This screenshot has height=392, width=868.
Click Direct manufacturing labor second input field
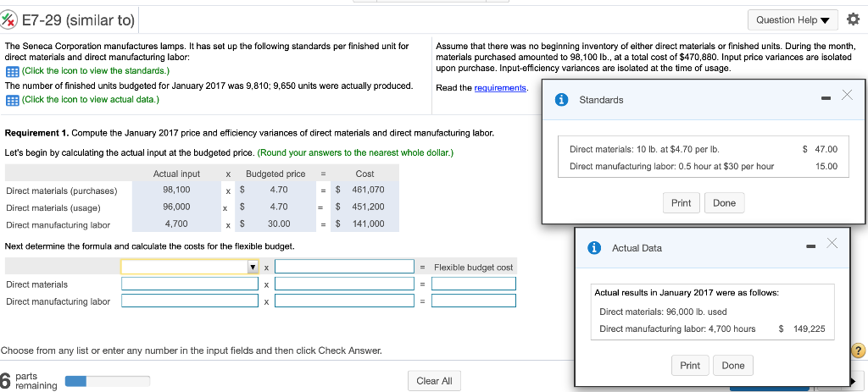(344, 301)
